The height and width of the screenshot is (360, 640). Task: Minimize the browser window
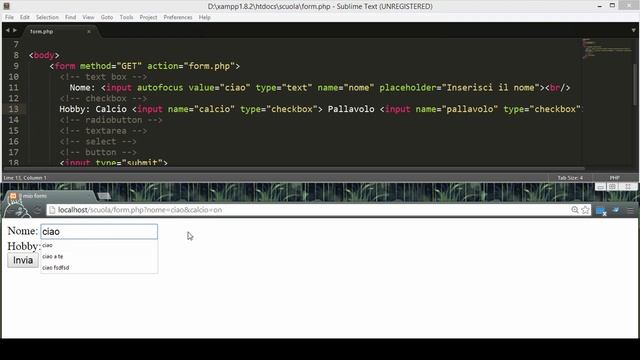600,187
